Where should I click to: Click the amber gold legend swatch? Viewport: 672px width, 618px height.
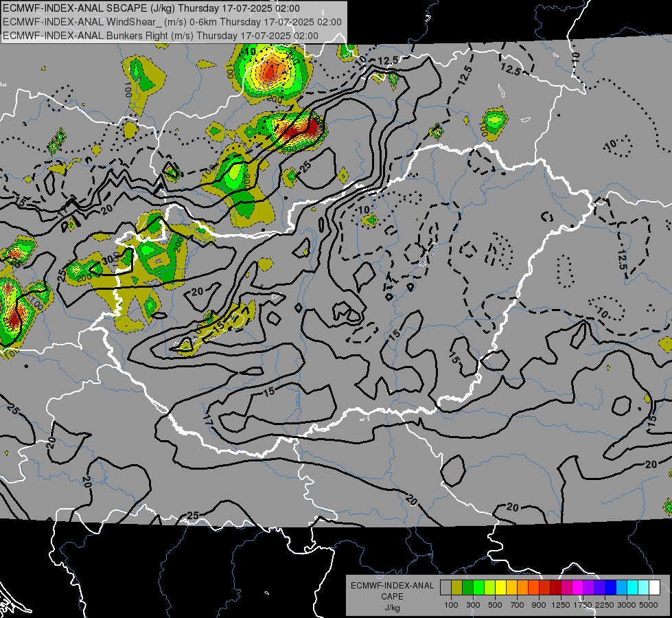coord(512,588)
